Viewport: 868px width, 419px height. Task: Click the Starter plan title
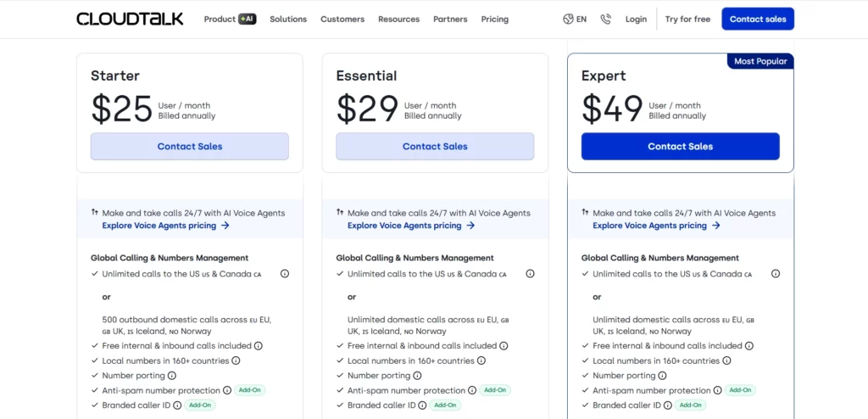click(115, 75)
